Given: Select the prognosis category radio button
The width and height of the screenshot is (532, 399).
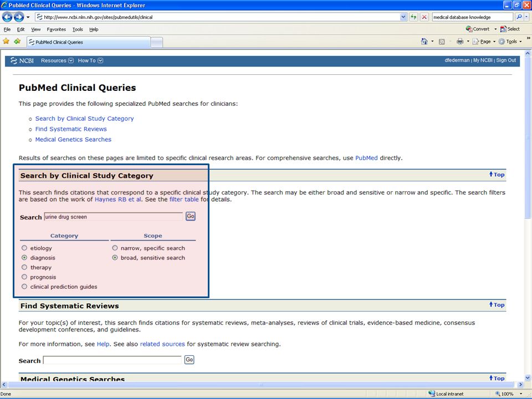Looking at the screenshot, I should coord(24,277).
